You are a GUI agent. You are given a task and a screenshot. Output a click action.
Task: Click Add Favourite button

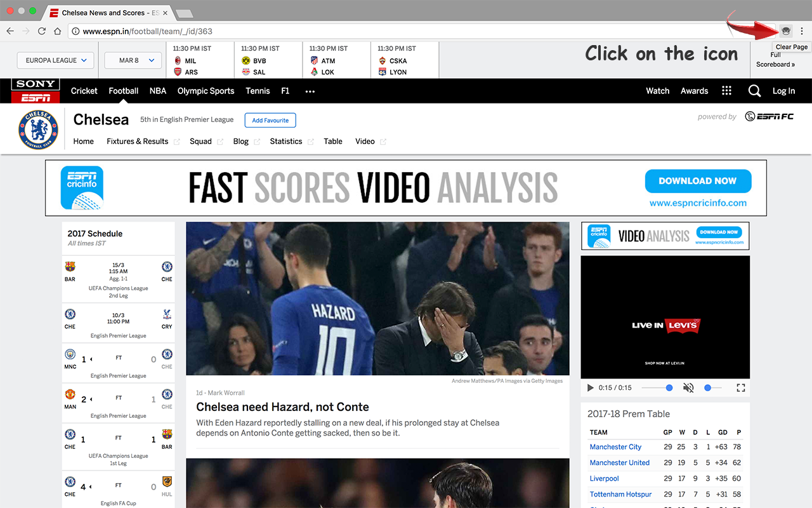coord(270,120)
